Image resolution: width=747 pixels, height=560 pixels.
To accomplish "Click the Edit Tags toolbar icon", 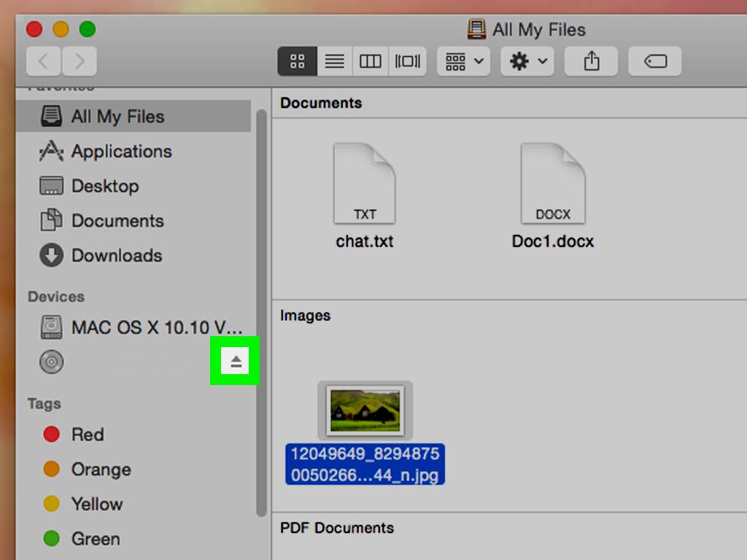I will coord(654,61).
